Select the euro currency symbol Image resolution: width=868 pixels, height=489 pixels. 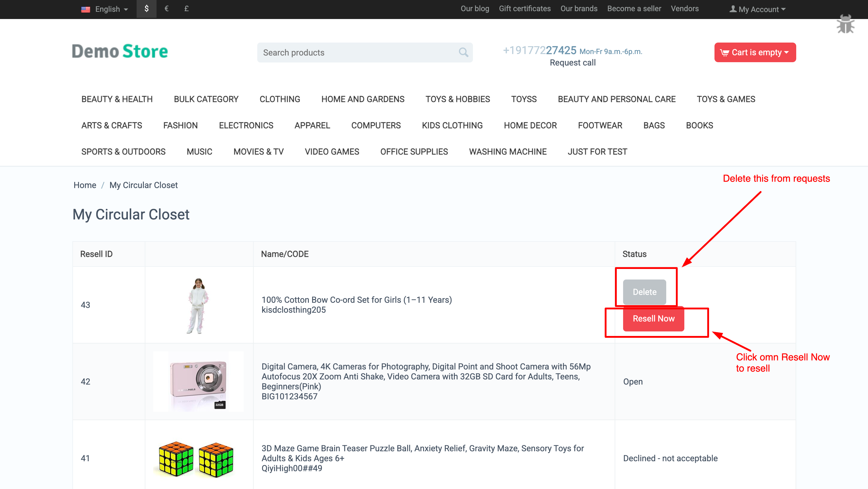166,9
